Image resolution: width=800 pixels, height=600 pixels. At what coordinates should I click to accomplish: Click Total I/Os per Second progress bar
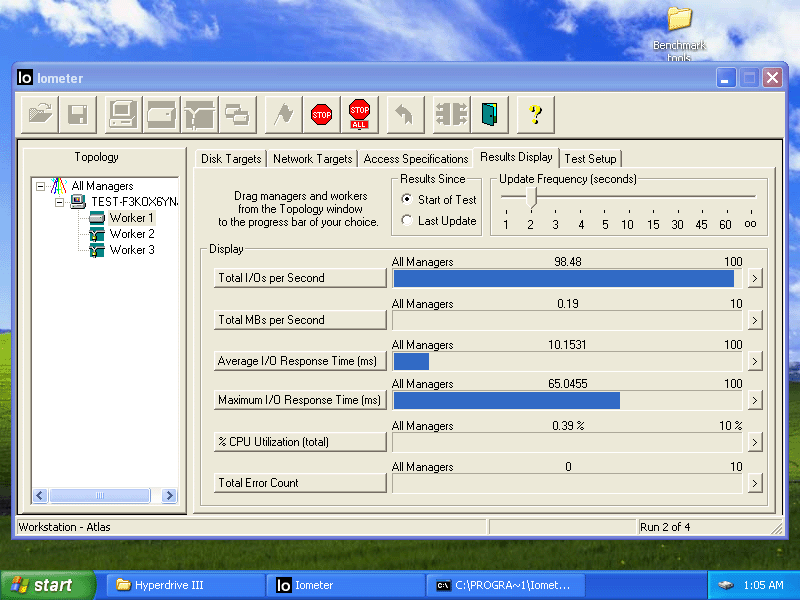(x=567, y=279)
